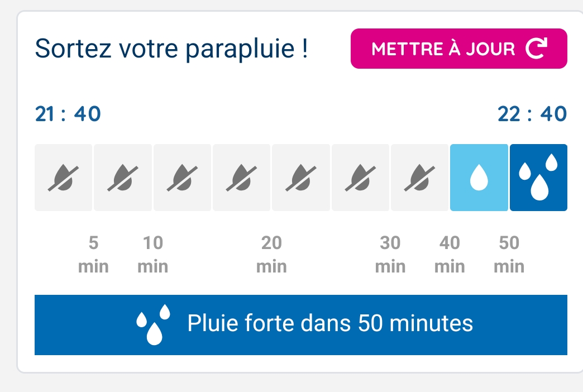This screenshot has width=583, height=392.
Task: Click the 22 : 40 end time label
Action: (532, 114)
